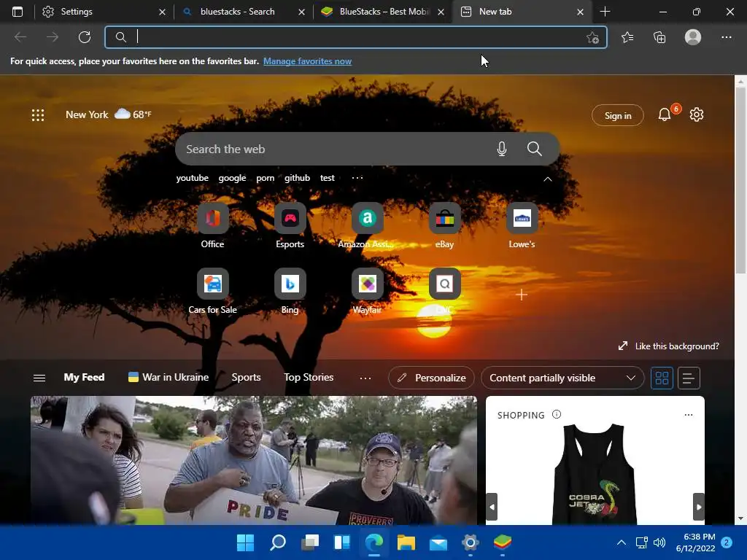Open BlueStacks from the taskbar

pos(502,542)
